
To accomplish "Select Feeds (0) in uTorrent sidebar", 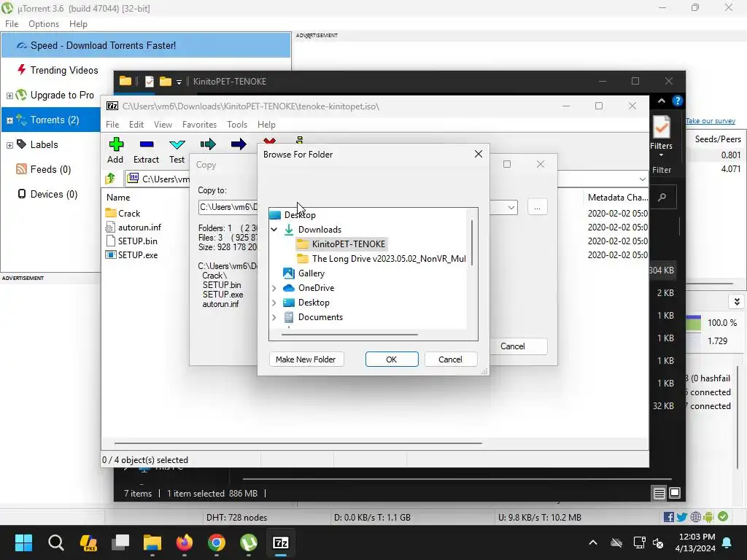I will pyautogui.click(x=50, y=169).
